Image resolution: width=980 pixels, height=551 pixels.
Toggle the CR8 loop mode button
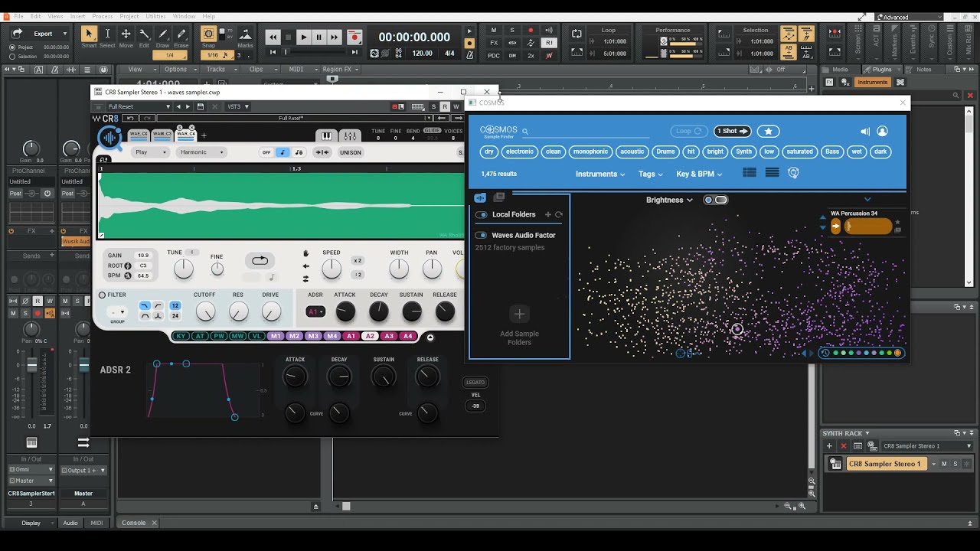260,261
